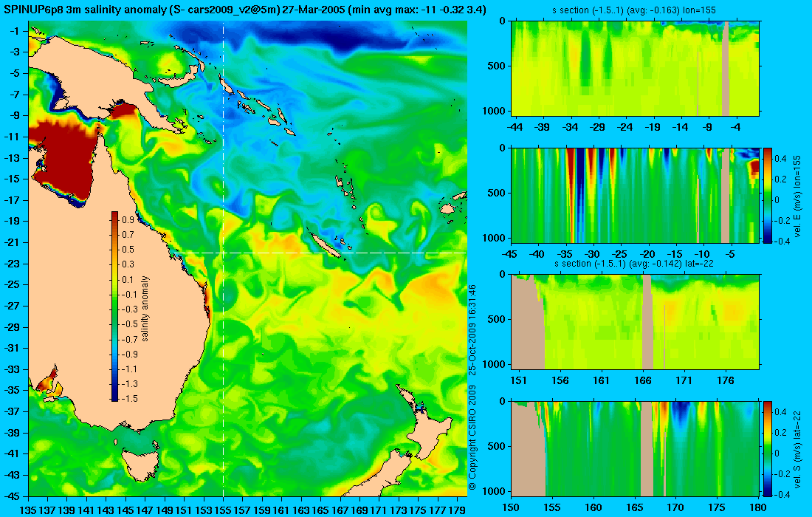The width and height of the screenshot is (812, 517).
Task: Select the main salinity anomaly map
Action: click(247, 258)
